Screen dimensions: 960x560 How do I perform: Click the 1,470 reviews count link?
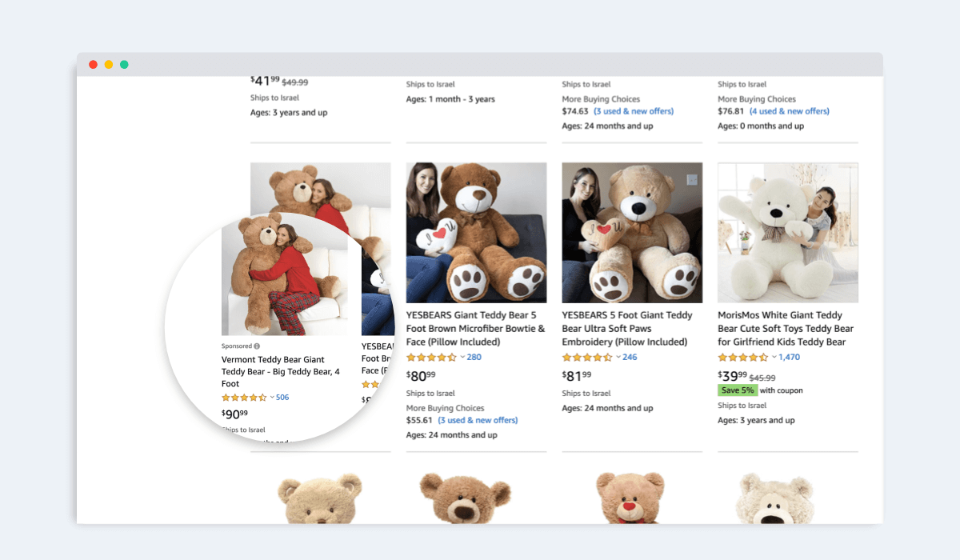(x=790, y=357)
